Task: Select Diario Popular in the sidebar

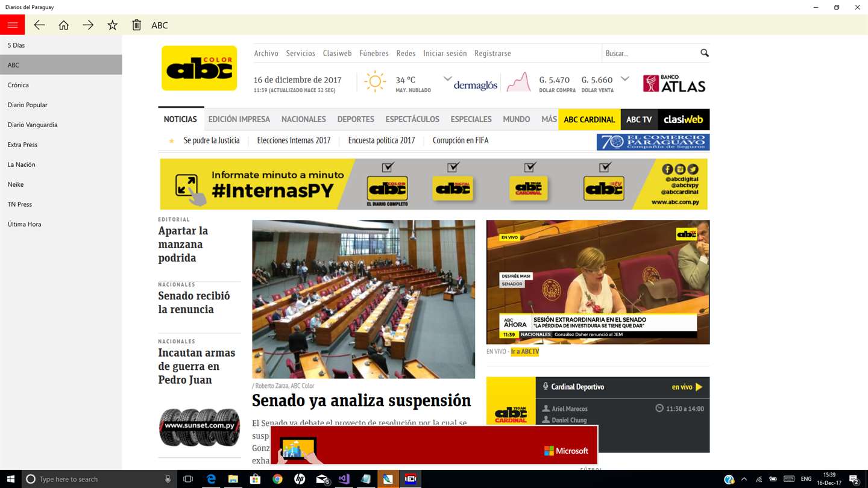Action: point(61,105)
